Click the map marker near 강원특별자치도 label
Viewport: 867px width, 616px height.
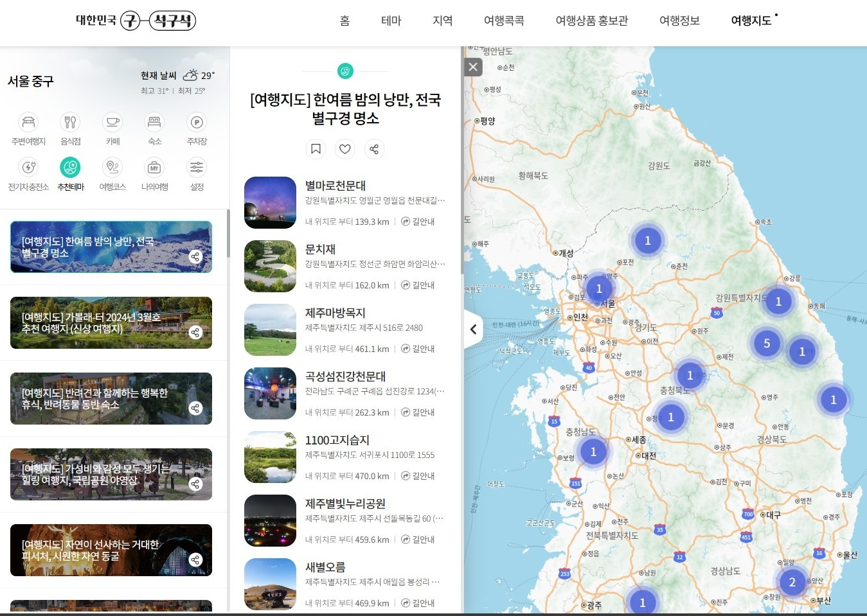[778, 301]
